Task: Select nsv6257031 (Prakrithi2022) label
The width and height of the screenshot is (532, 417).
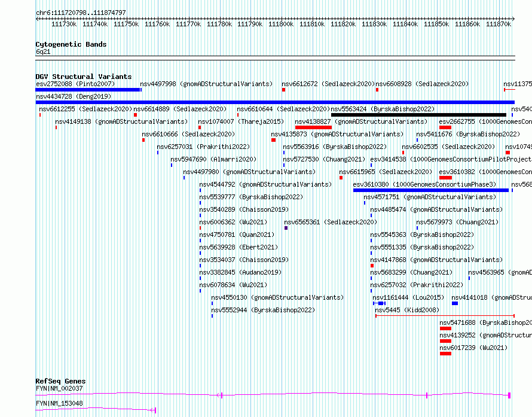Action: [x=203, y=147]
